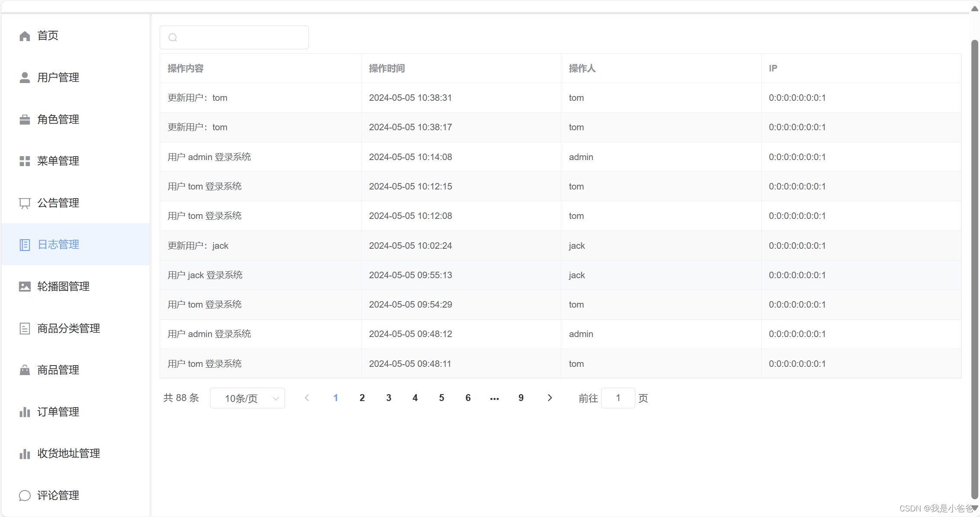Image resolution: width=980 pixels, height=517 pixels.
Task: Click the user management person icon
Action: click(25, 77)
